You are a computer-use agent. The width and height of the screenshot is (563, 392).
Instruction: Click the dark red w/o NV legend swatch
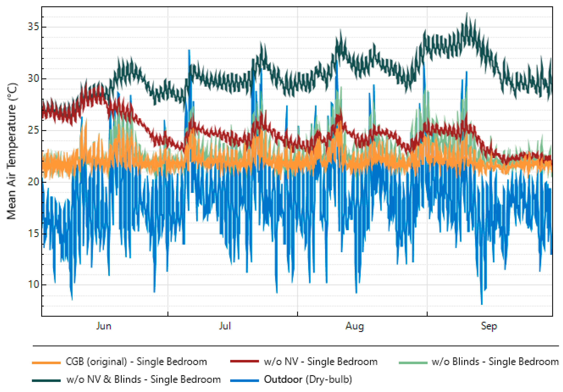pos(245,361)
